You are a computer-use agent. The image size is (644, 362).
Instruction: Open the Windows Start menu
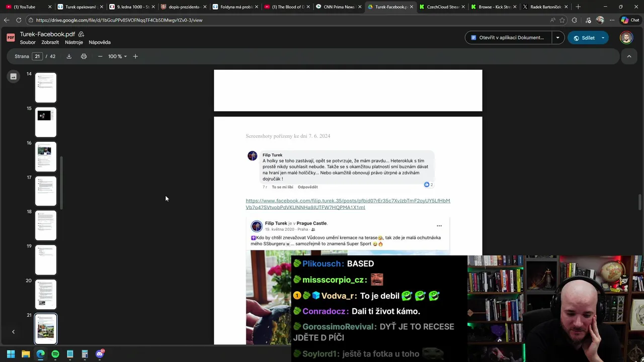coord(11,354)
